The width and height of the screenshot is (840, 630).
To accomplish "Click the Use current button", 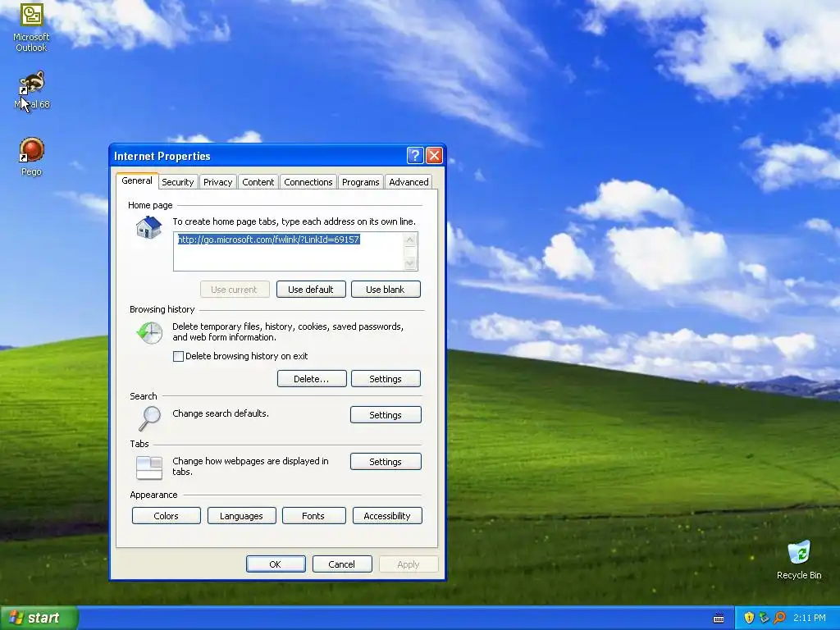I will 234,290.
